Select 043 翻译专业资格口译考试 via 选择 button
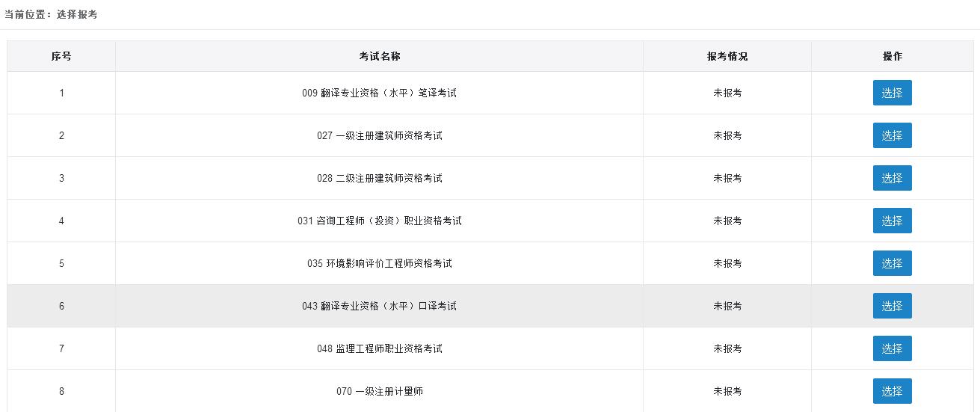This screenshot has height=412, width=980. pyautogui.click(x=892, y=306)
